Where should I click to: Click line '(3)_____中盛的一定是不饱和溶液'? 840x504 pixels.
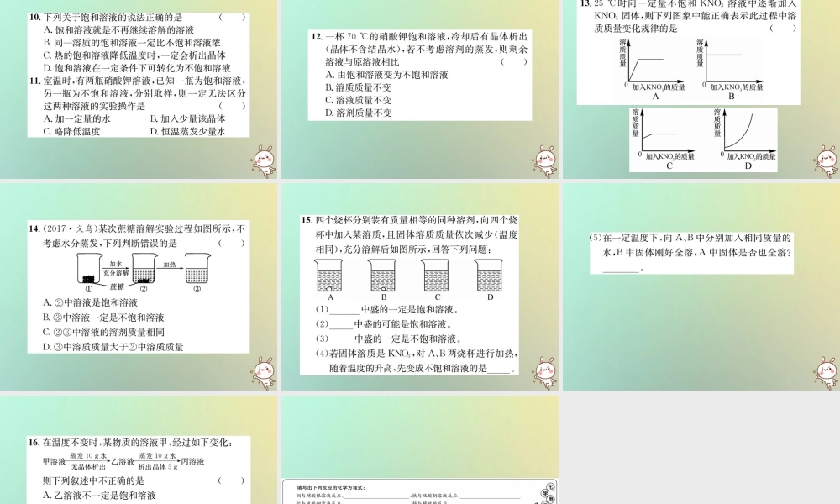[388, 339]
